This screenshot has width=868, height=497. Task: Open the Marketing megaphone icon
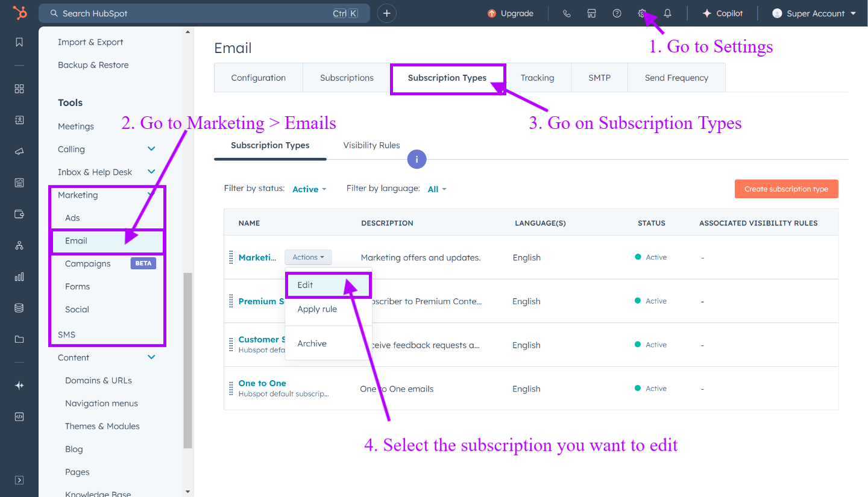pos(19,151)
